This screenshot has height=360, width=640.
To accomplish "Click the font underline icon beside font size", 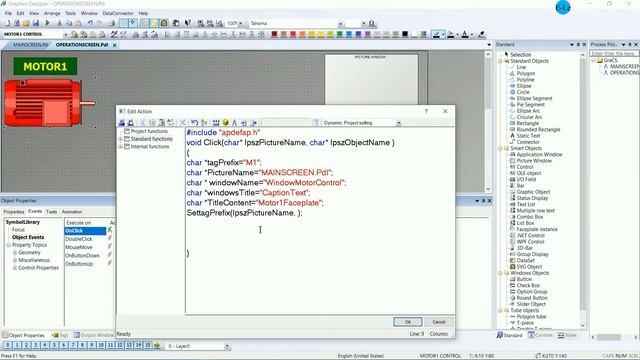I will (x=372, y=24).
